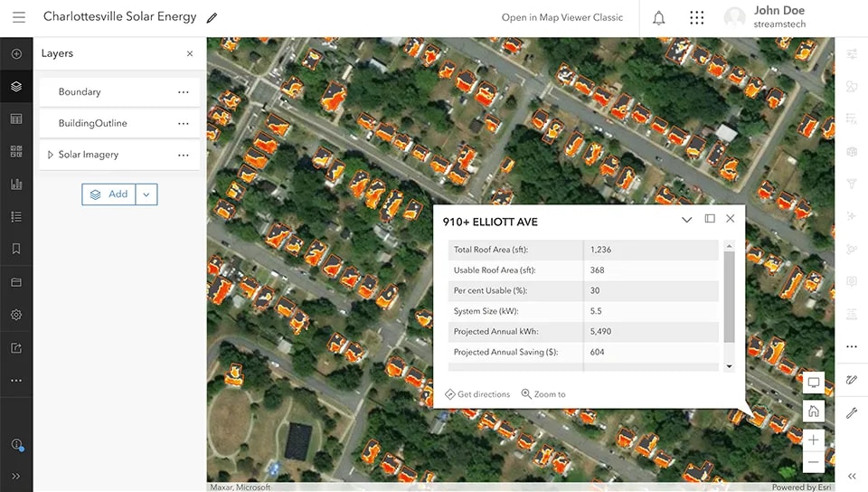
Task: Open the app launcher grid icon
Action: tap(696, 18)
